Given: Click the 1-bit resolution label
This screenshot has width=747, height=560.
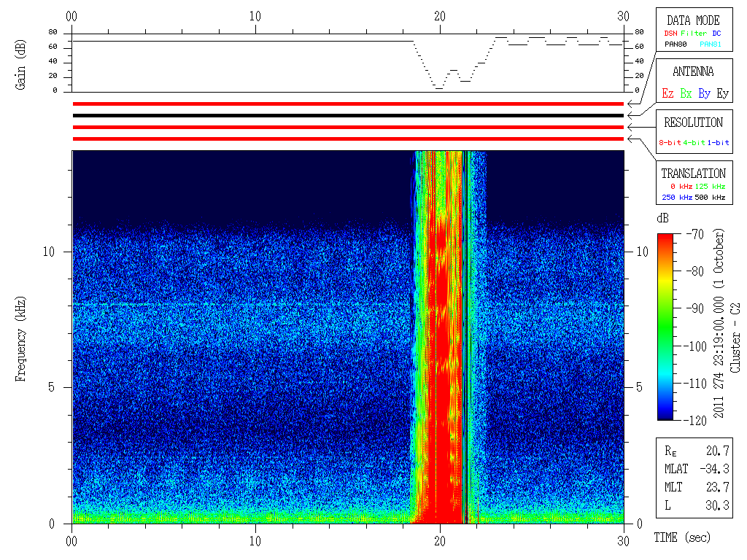Looking at the screenshot, I should coord(718,142).
